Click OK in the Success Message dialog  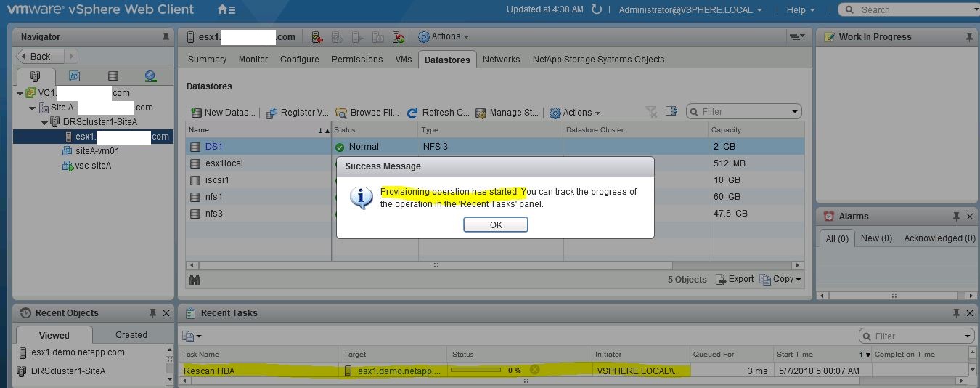pyautogui.click(x=495, y=225)
